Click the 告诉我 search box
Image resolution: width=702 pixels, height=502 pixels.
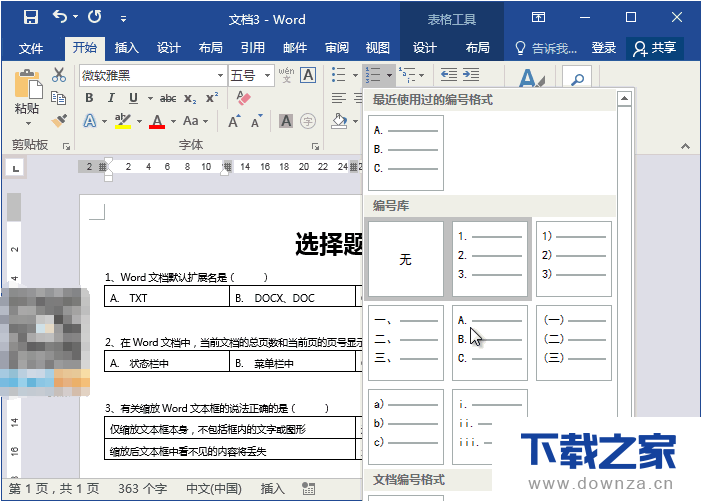pos(546,48)
